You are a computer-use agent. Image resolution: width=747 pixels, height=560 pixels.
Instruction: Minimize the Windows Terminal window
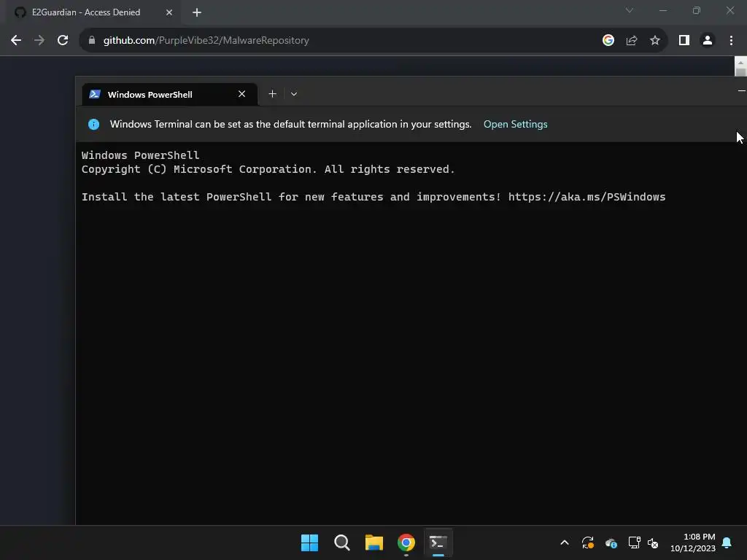741,90
